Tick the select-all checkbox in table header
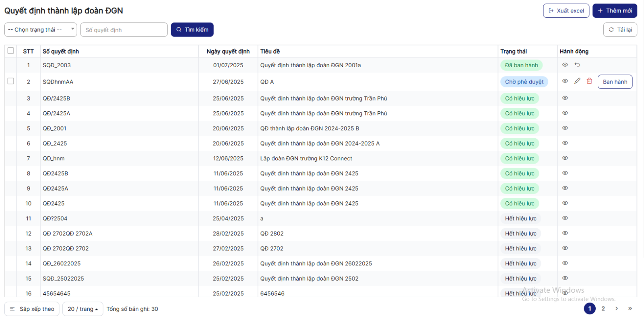This screenshot has height=318, width=644. [x=11, y=51]
